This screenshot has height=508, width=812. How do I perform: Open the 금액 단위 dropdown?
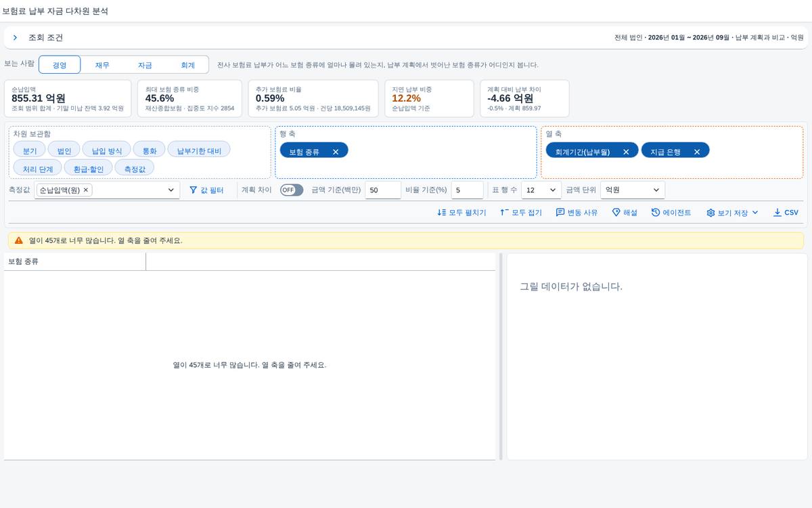point(633,190)
